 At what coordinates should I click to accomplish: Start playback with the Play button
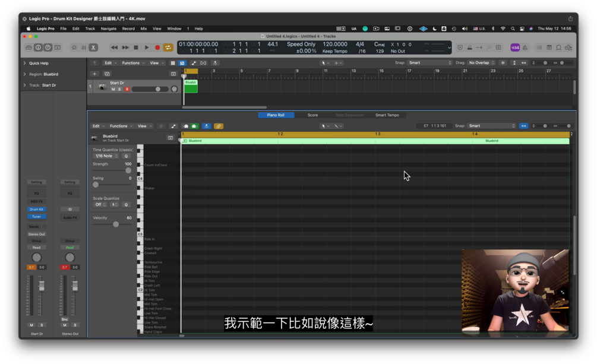pyautogui.click(x=147, y=48)
